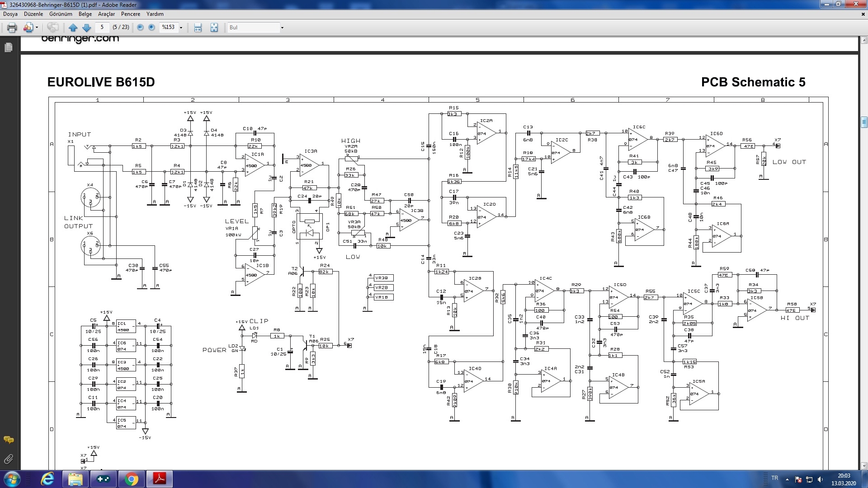Screen dimensions: 868x488
Task: Show hidden tray icons arrow
Action: [787, 479]
